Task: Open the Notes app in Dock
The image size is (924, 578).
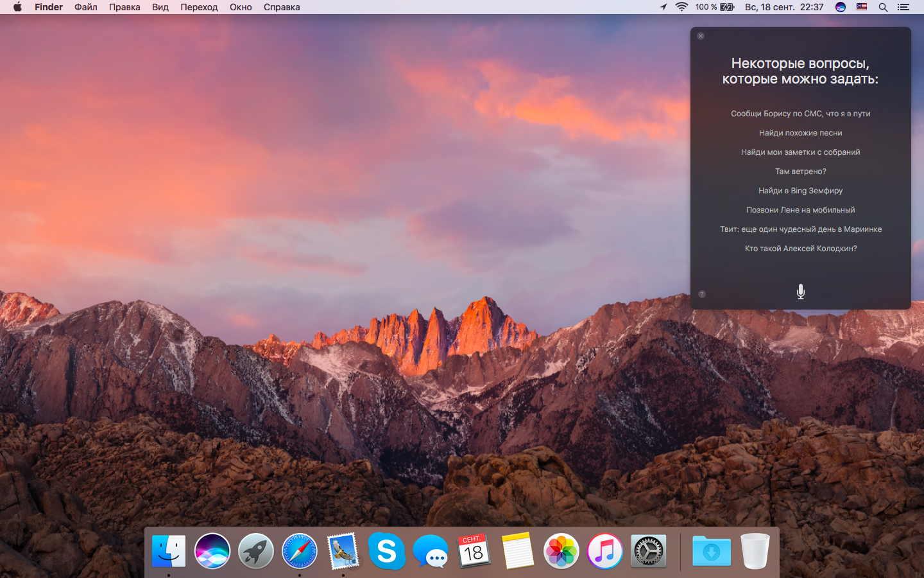Action: [x=518, y=551]
